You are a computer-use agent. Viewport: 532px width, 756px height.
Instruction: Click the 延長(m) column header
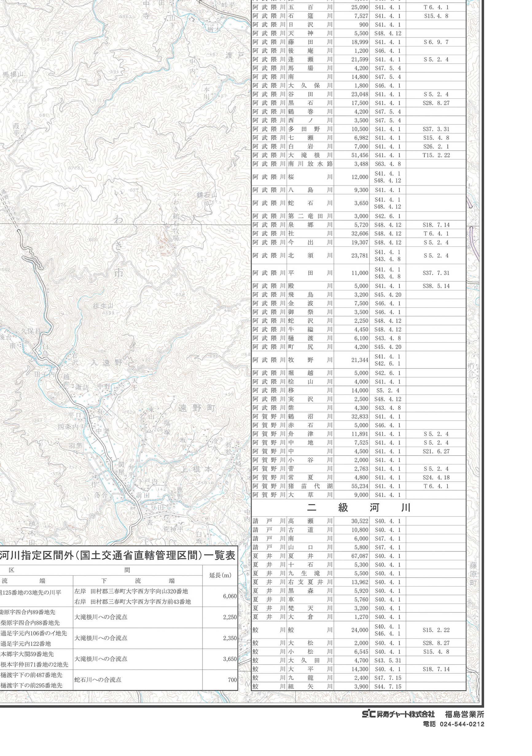(220, 575)
